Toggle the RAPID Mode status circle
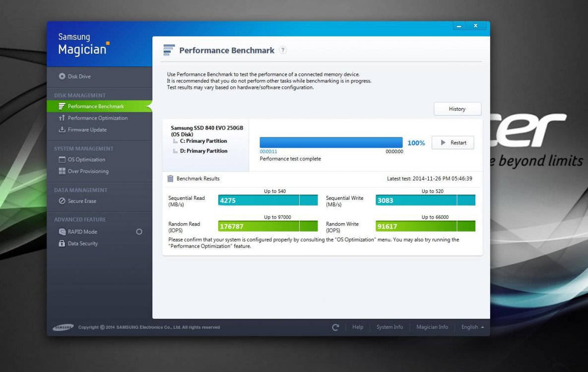Image resolution: width=588 pixels, height=372 pixels. 139,232
